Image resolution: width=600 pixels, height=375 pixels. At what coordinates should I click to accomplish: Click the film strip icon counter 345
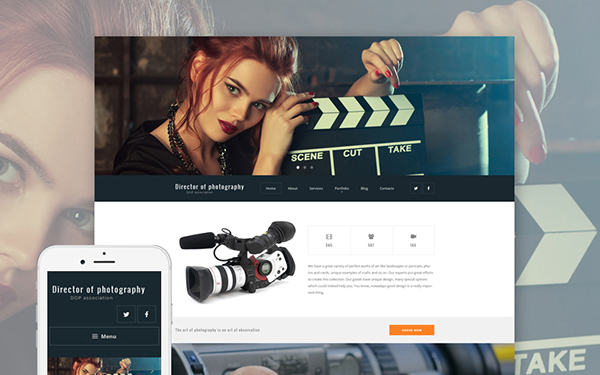point(329,240)
